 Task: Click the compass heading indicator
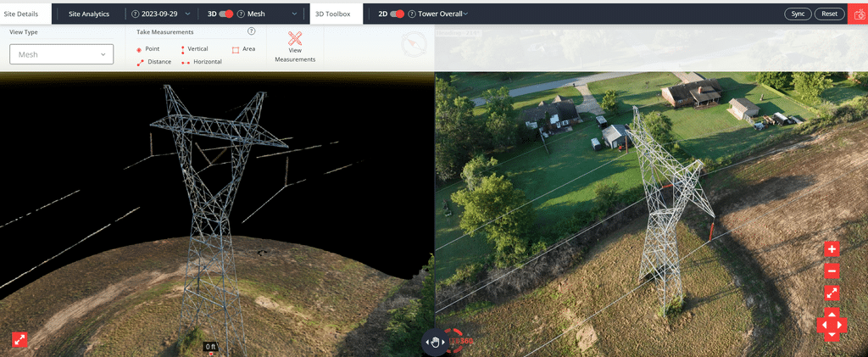(415, 44)
